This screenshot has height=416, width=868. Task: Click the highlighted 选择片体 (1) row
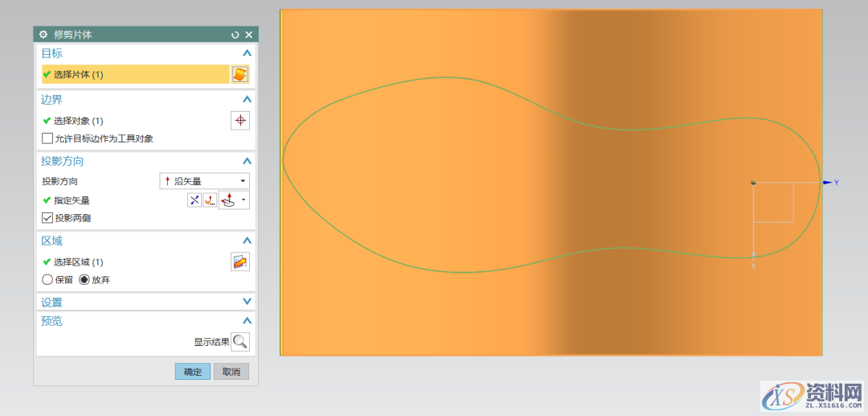coord(135,74)
